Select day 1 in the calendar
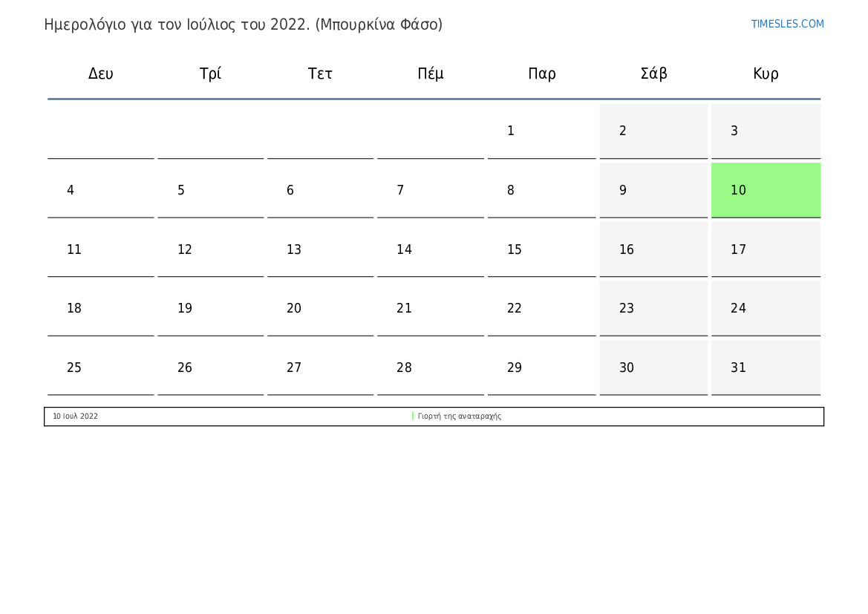 (541, 131)
